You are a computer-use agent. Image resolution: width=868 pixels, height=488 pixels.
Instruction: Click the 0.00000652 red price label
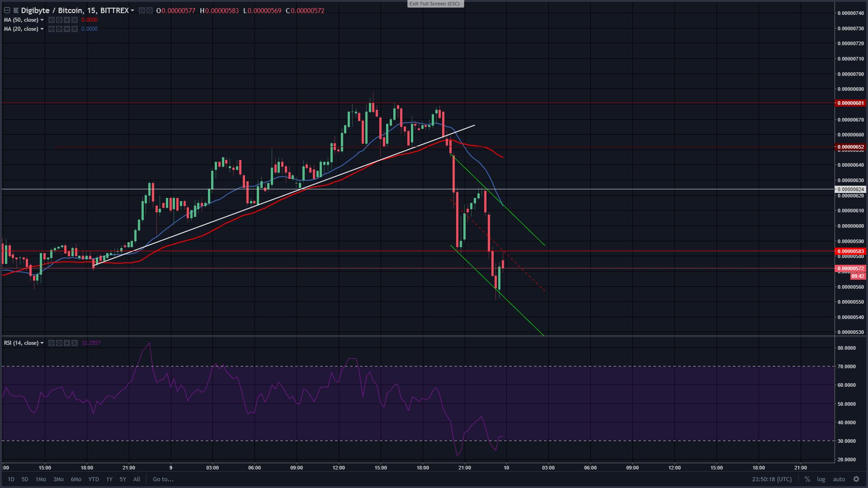[x=850, y=147]
